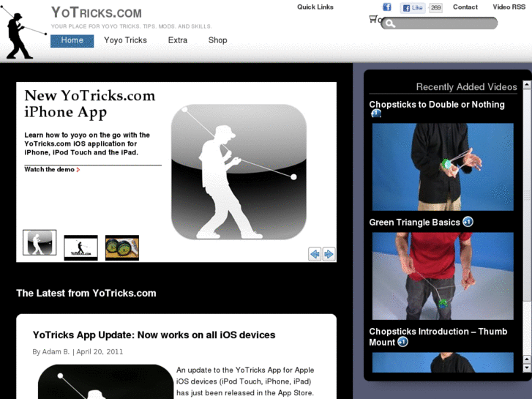Click the Recently Added Videos heading
The width and height of the screenshot is (532, 399).
pos(467,87)
